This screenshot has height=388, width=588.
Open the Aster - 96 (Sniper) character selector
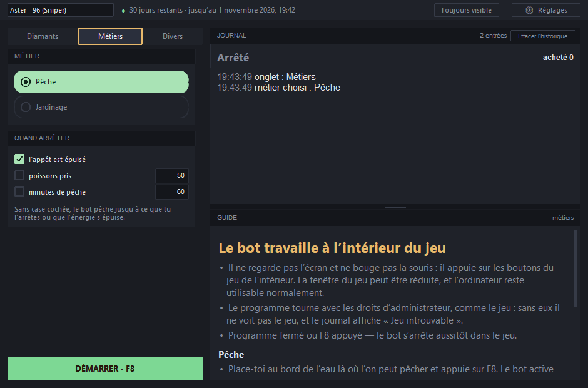coord(61,10)
